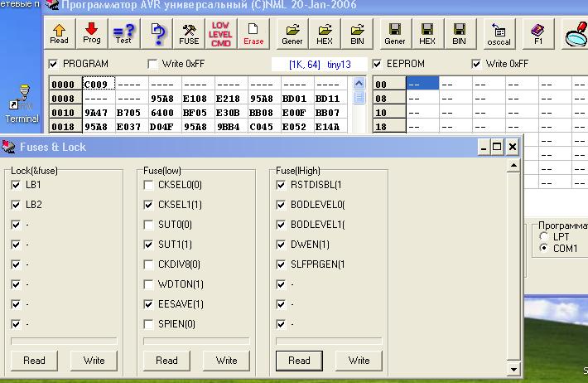Click Read button under Lock(&fuse)
This screenshot has height=383, width=588.
click(x=34, y=361)
